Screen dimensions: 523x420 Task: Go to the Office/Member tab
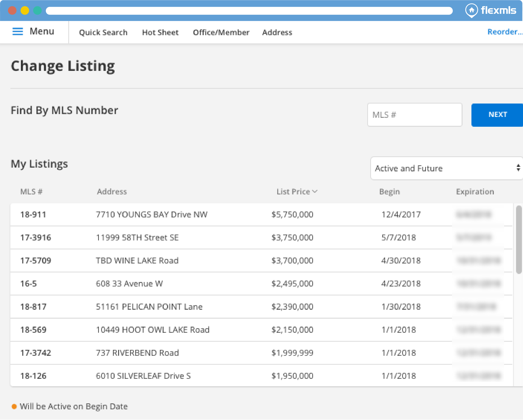point(221,32)
